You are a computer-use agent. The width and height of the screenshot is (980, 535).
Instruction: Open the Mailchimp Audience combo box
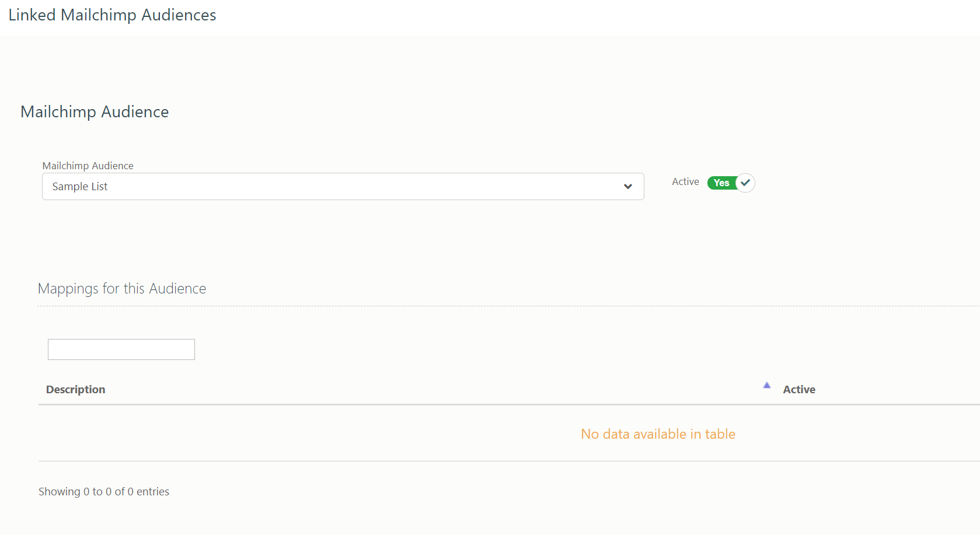tap(343, 187)
